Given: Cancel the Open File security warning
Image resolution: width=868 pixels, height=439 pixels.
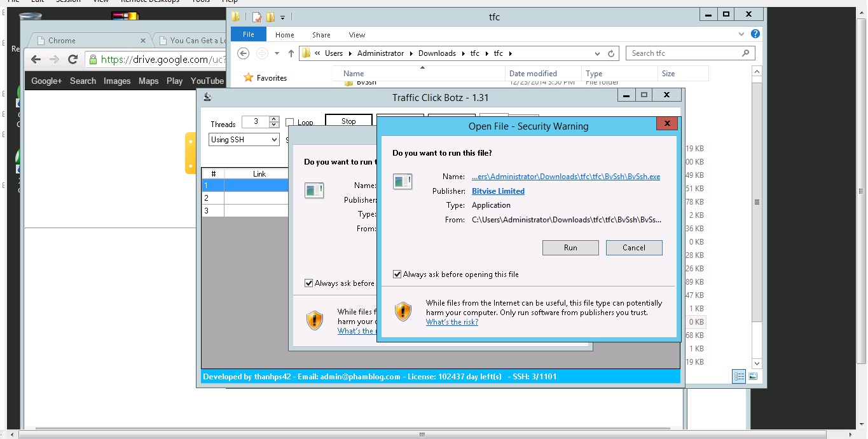Looking at the screenshot, I should [x=633, y=248].
